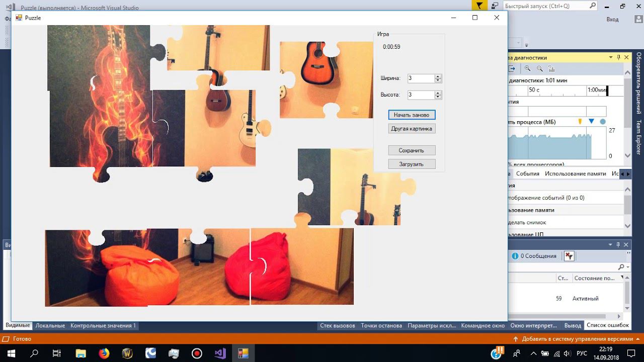The image size is (644, 362).
Task: Click the reset view chart icon in diagnostics
Action: (551, 69)
